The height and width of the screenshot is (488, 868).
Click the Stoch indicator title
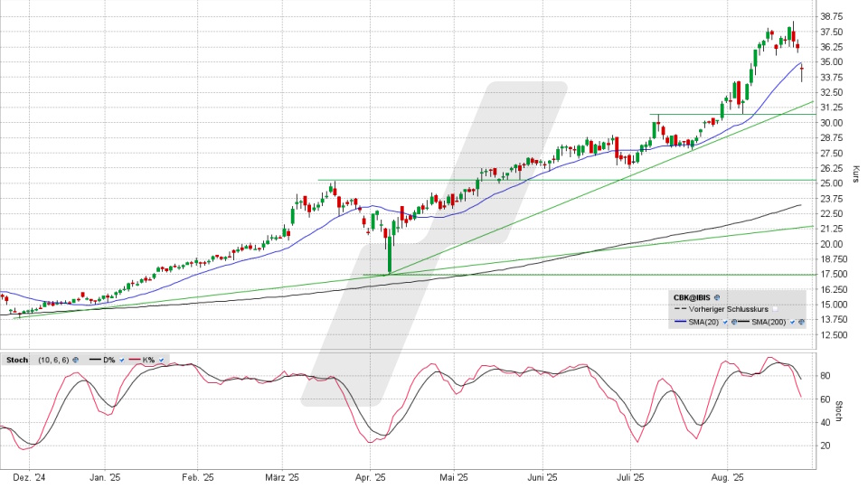17,361
